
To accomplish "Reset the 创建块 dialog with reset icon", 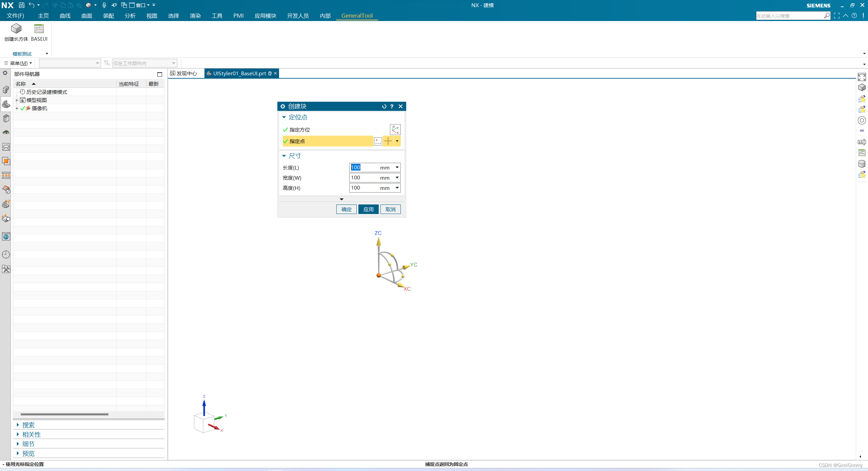I will click(384, 106).
